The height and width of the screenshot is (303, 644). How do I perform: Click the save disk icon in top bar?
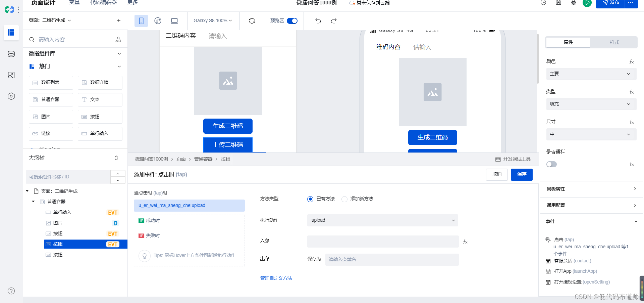(558, 3)
